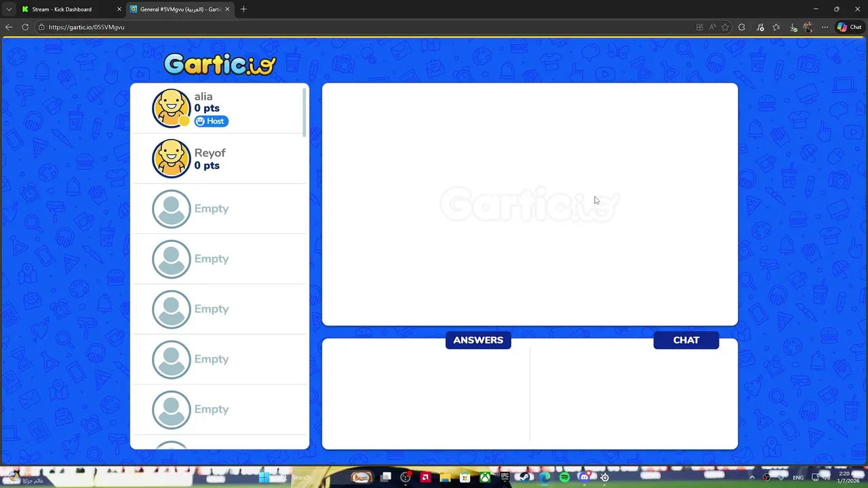Image resolution: width=868 pixels, height=488 pixels.
Task: Open the browser profile picture
Action: [x=808, y=27]
